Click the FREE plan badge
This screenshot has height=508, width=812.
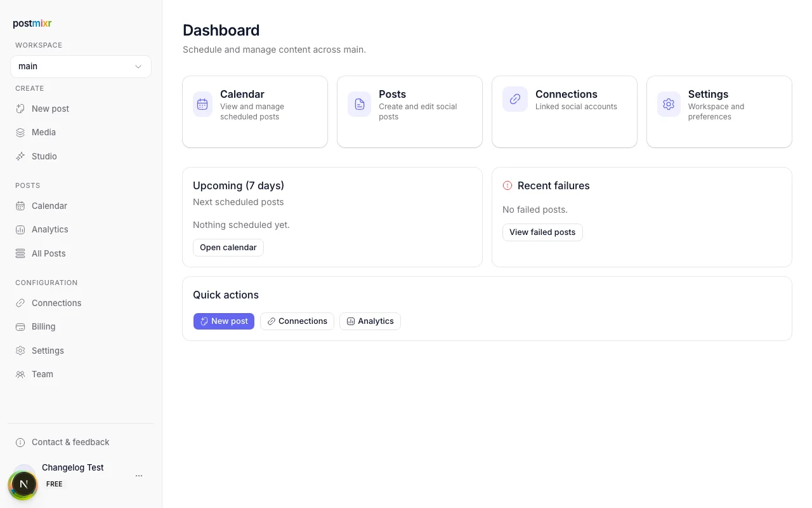55,484
